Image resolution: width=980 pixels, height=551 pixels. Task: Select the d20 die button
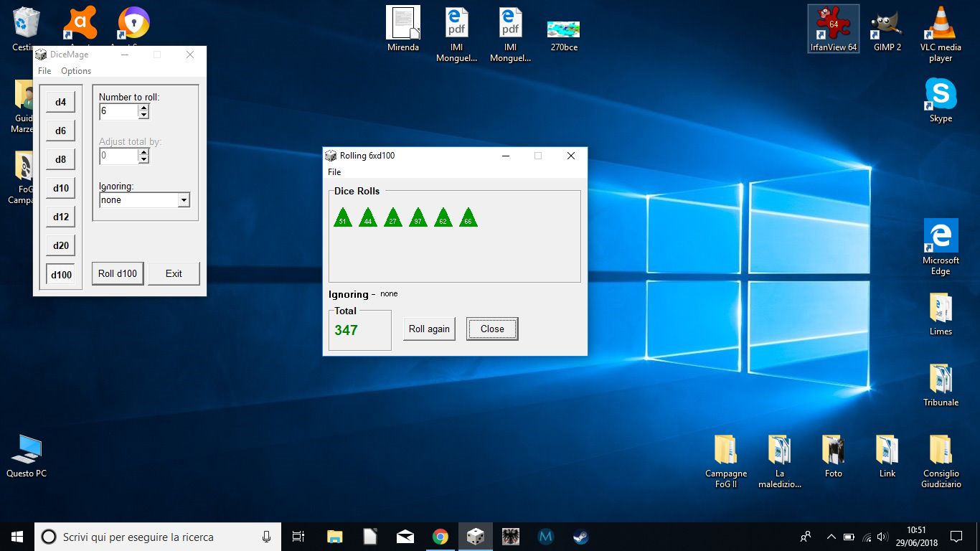pos(60,245)
